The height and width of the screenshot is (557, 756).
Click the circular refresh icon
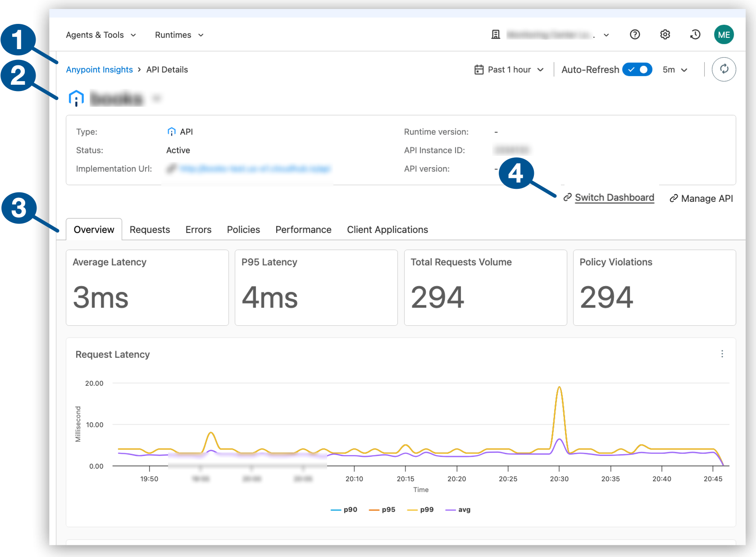click(x=724, y=69)
